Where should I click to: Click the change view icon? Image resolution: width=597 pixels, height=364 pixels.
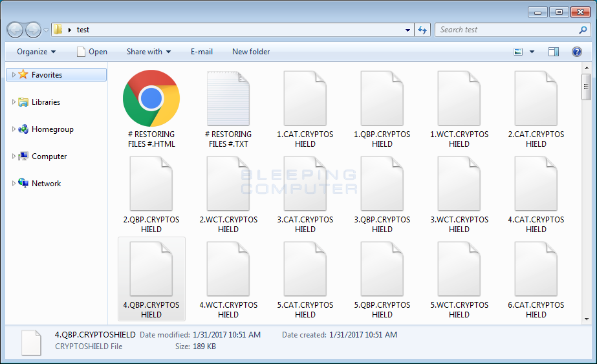(518, 52)
